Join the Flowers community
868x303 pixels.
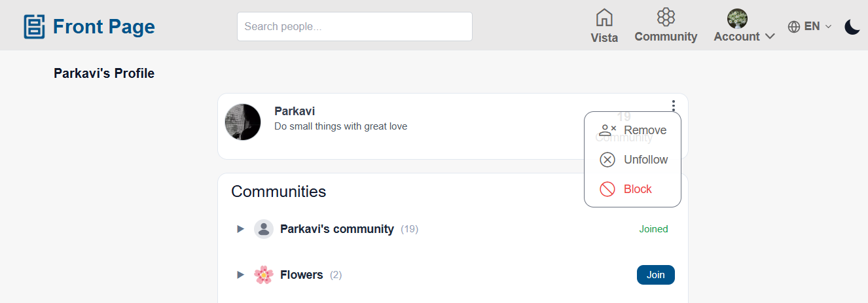tap(655, 275)
